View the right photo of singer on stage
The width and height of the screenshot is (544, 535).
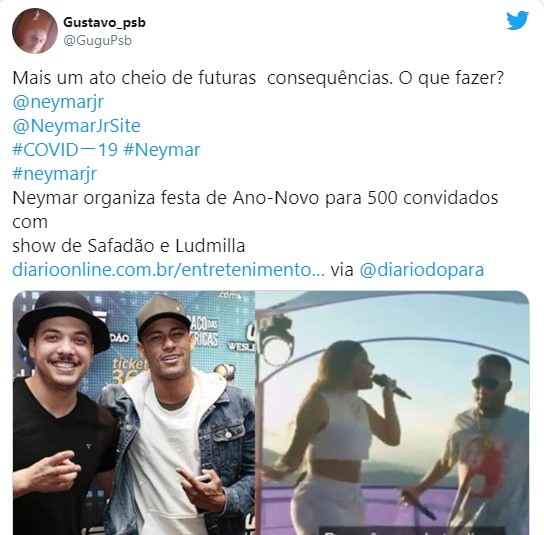[392, 413]
